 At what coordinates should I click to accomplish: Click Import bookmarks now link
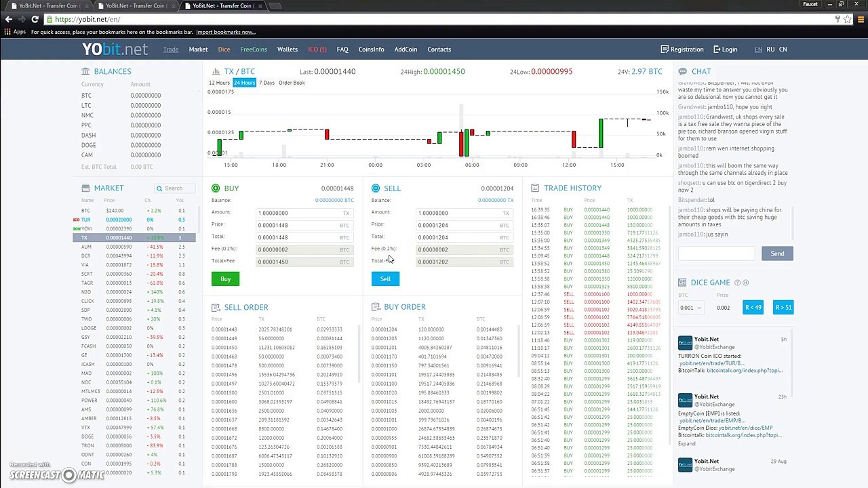pyautogui.click(x=226, y=32)
